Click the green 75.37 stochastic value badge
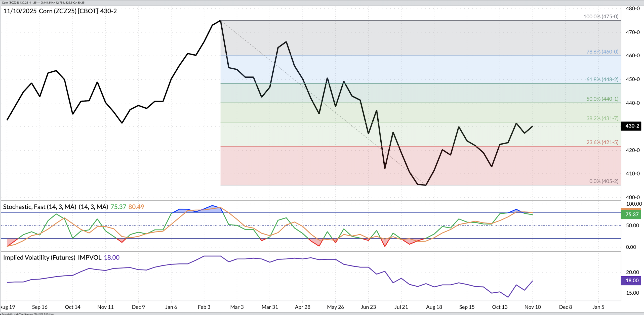 tap(632, 214)
